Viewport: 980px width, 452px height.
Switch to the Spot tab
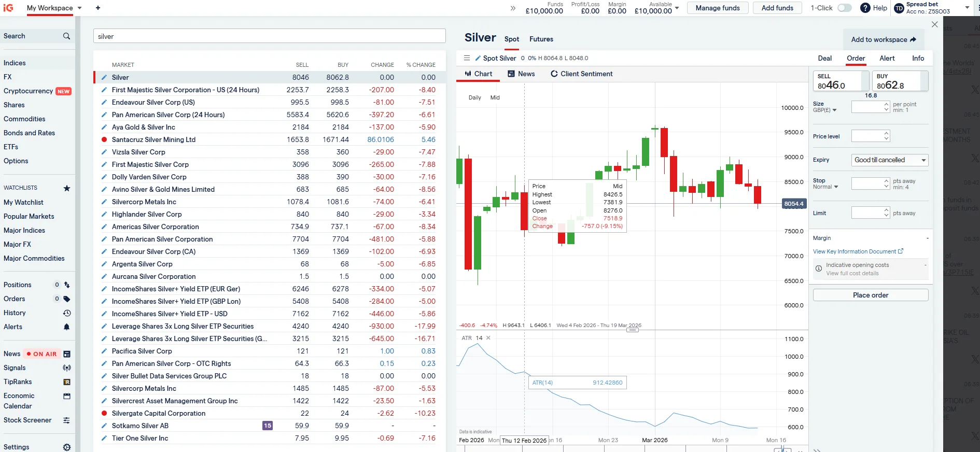coord(512,39)
